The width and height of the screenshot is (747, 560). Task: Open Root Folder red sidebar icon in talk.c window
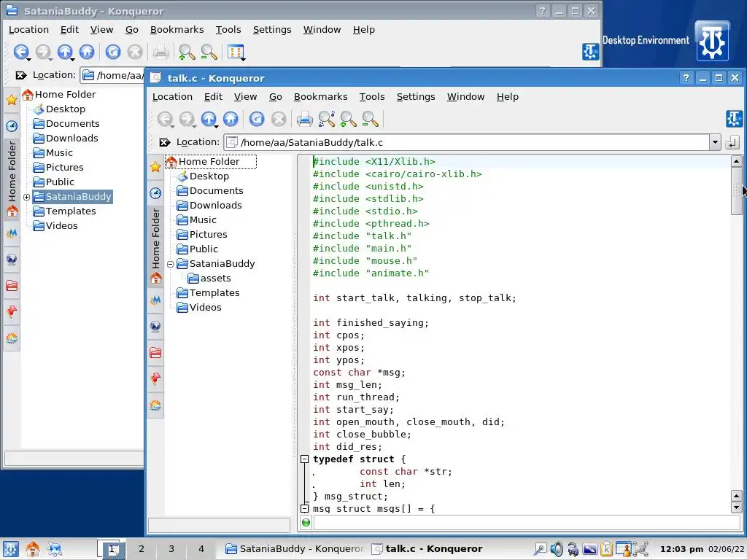[155, 352]
